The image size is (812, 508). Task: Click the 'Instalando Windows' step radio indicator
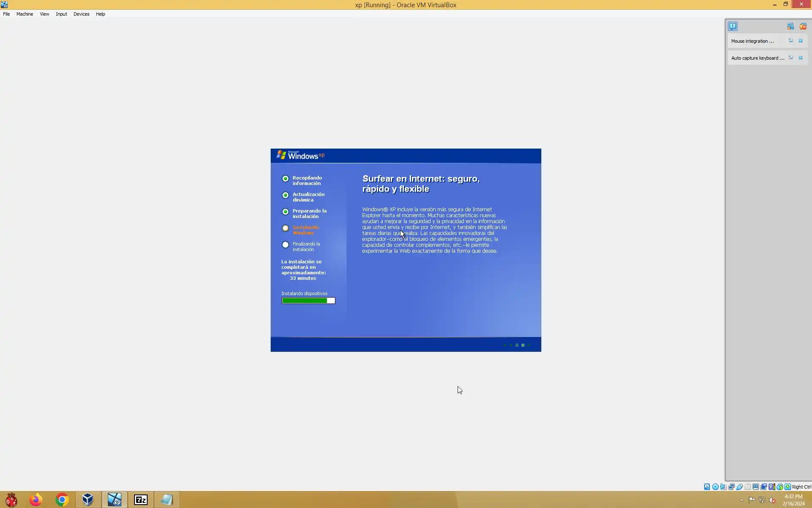pos(285,228)
